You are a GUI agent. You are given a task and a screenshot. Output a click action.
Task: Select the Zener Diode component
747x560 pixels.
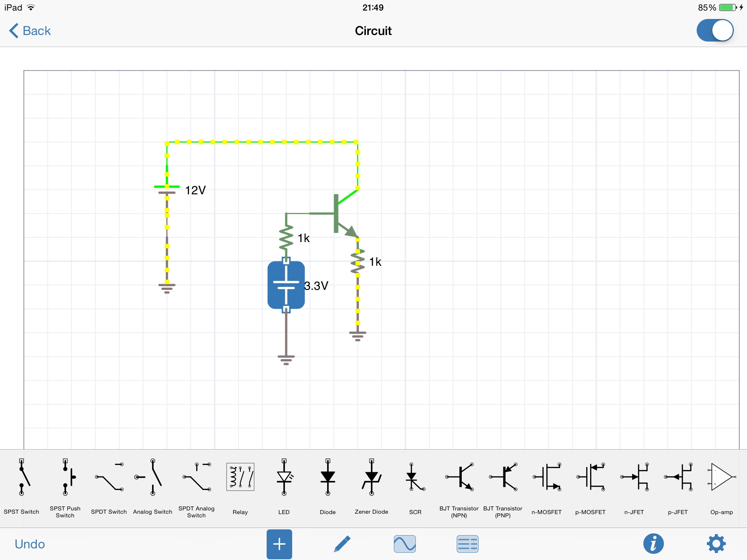(x=371, y=478)
